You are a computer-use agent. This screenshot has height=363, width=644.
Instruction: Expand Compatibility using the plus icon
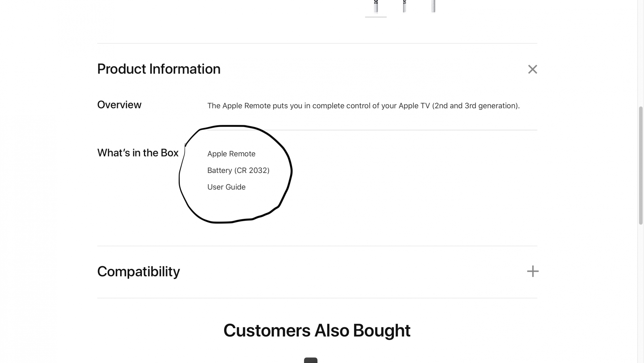coord(533,271)
